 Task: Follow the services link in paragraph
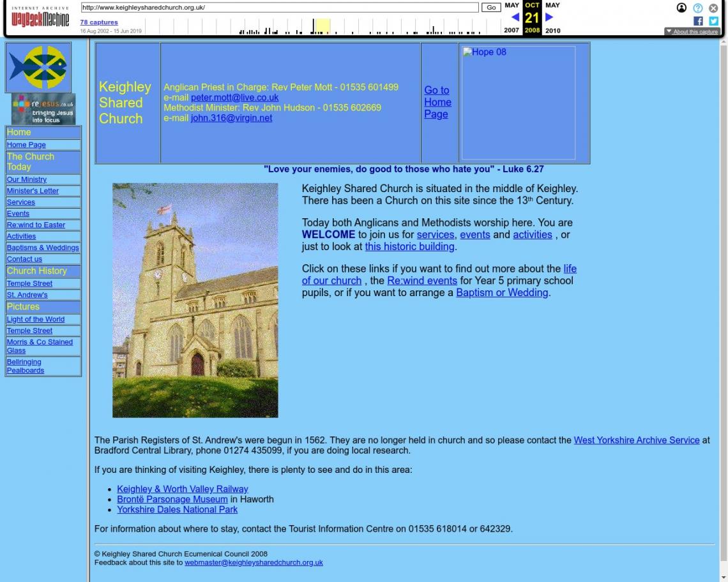(436, 235)
